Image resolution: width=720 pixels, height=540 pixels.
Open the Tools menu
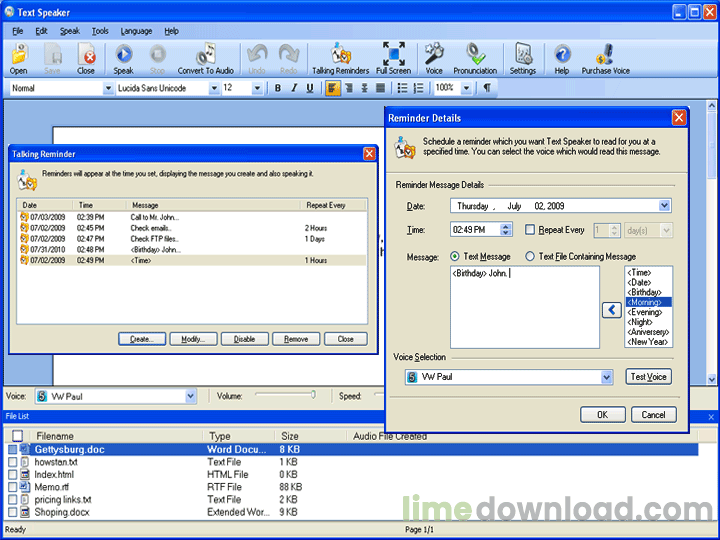coord(100,31)
